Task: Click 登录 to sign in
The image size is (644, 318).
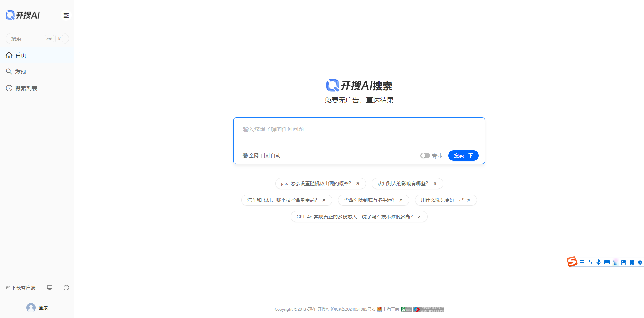Action: pos(43,308)
